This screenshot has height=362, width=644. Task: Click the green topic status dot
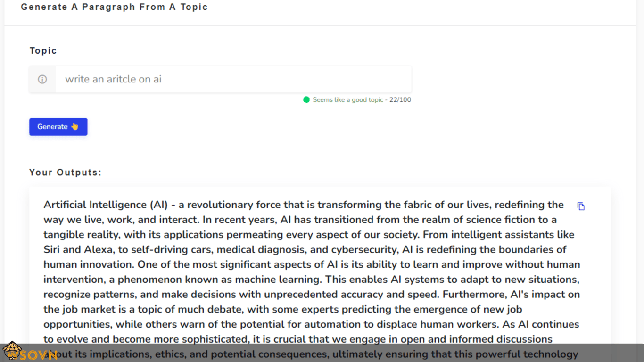(x=306, y=99)
